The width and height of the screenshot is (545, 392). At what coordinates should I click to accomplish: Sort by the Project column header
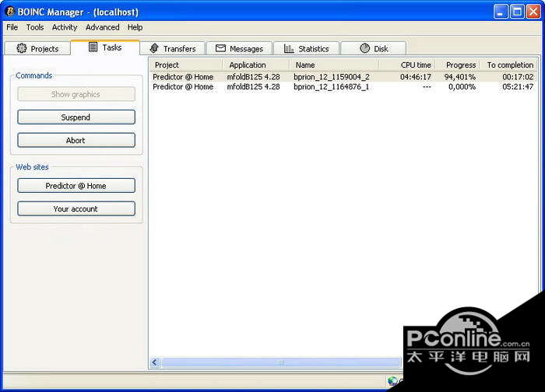point(186,65)
